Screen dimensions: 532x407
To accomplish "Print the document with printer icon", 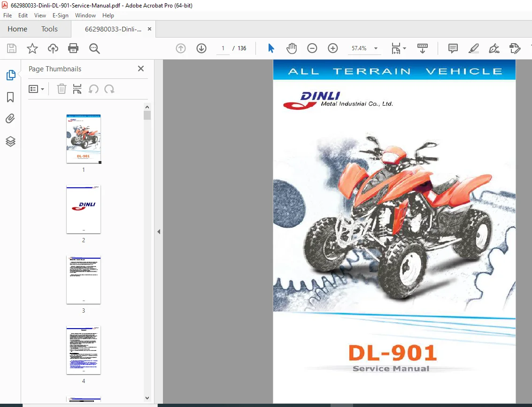I will tap(73, 48).
